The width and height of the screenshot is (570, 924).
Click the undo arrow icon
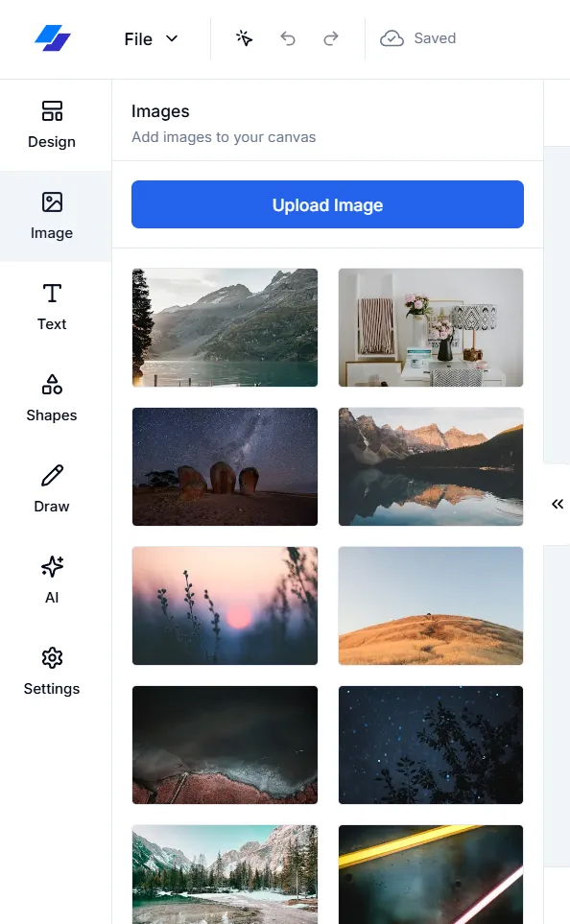[x=288, y=39]
